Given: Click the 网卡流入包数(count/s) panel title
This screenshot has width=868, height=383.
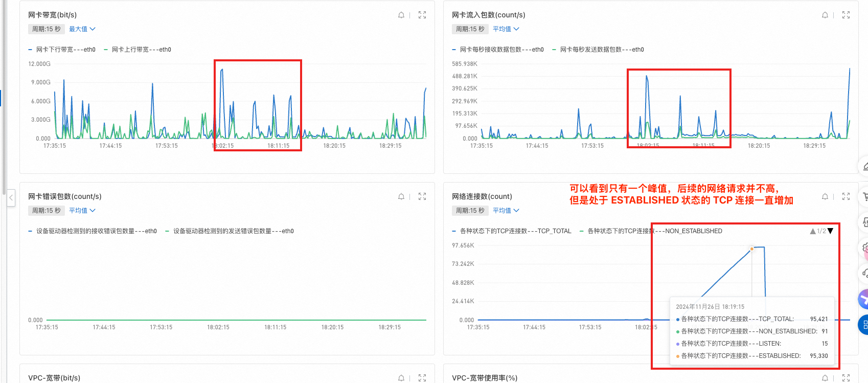Looking at the screenshot, I should point(489,15).
